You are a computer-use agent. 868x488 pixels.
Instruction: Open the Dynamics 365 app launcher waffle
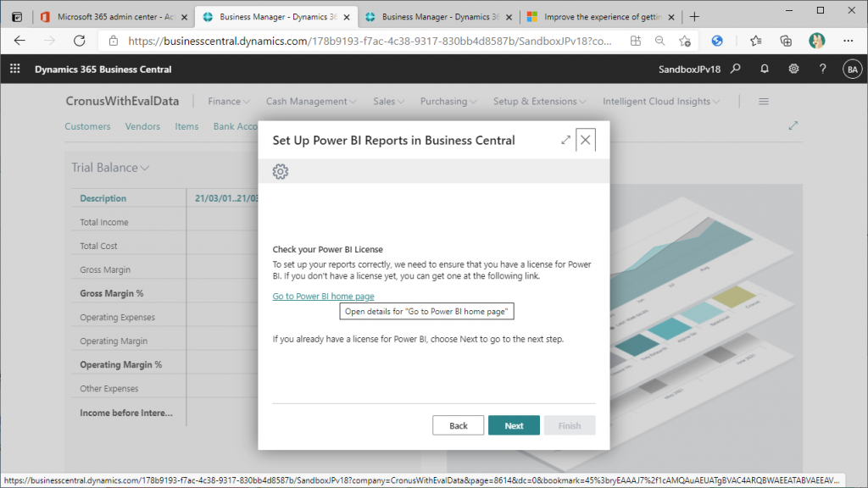coord(15,69)
